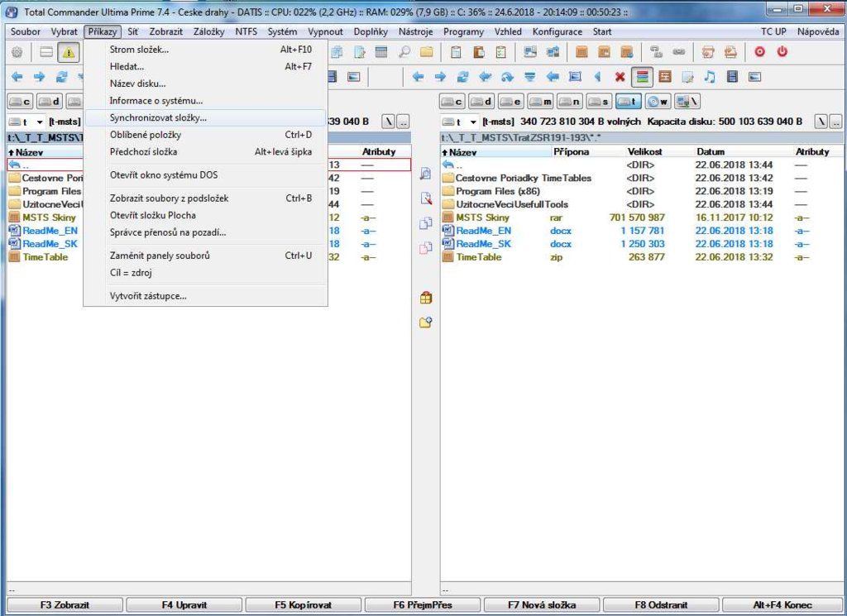
Task: Sort right panel by Název column
Action: [496, 151]
